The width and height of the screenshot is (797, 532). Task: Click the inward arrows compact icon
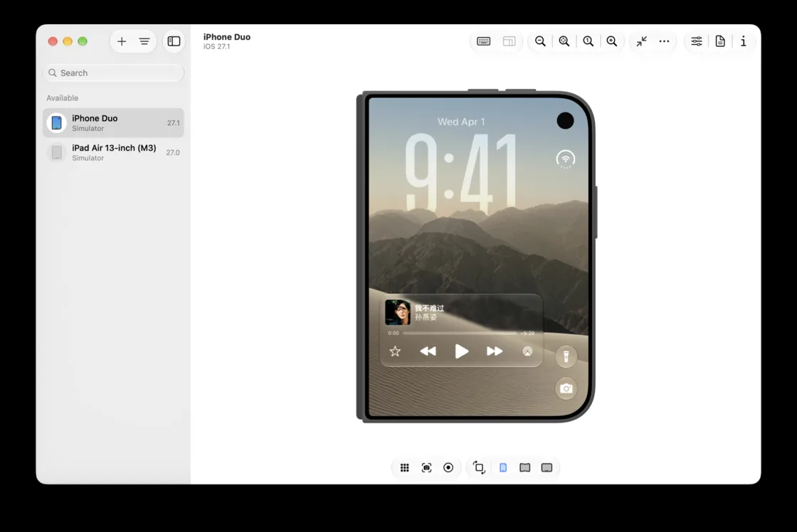point(641,41)
